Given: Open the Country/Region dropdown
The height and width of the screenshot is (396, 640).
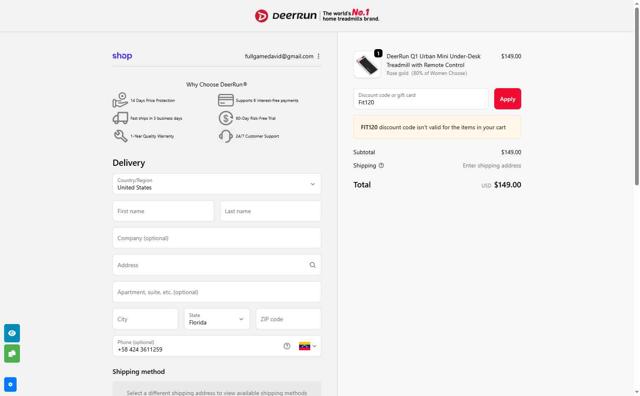Looking at the screenshot, I should pos(217,184).
